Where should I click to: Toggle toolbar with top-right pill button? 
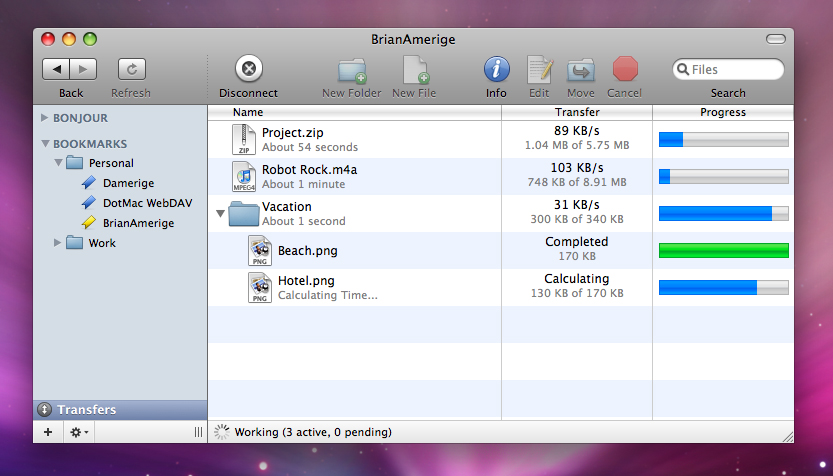pos(776,39)
